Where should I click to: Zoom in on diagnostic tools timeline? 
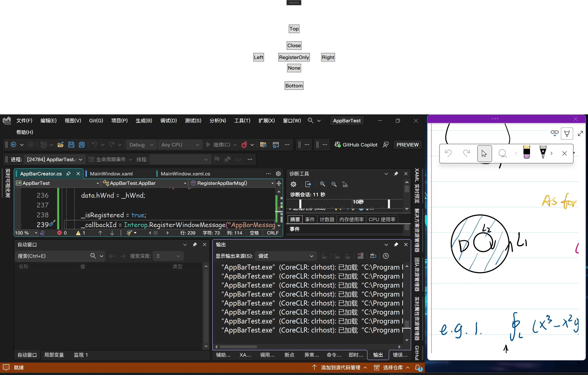(x=323, y=184)
